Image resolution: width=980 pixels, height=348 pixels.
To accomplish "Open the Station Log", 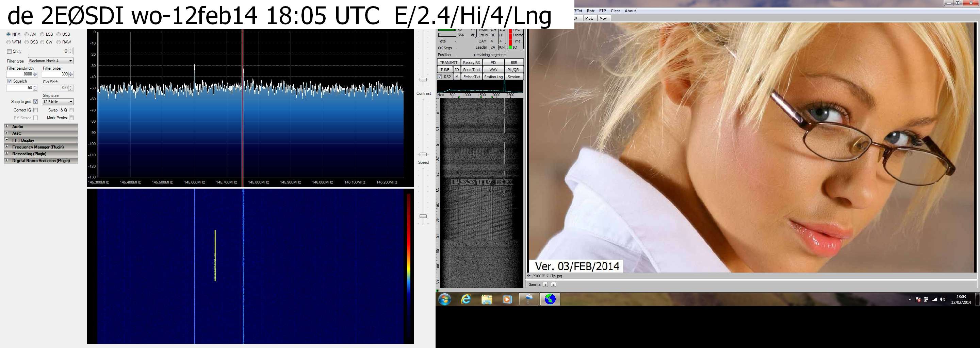I will point(493,77).
